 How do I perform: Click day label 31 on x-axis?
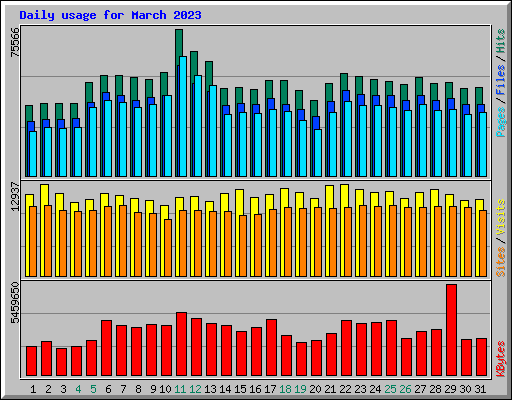click(480, 389)
